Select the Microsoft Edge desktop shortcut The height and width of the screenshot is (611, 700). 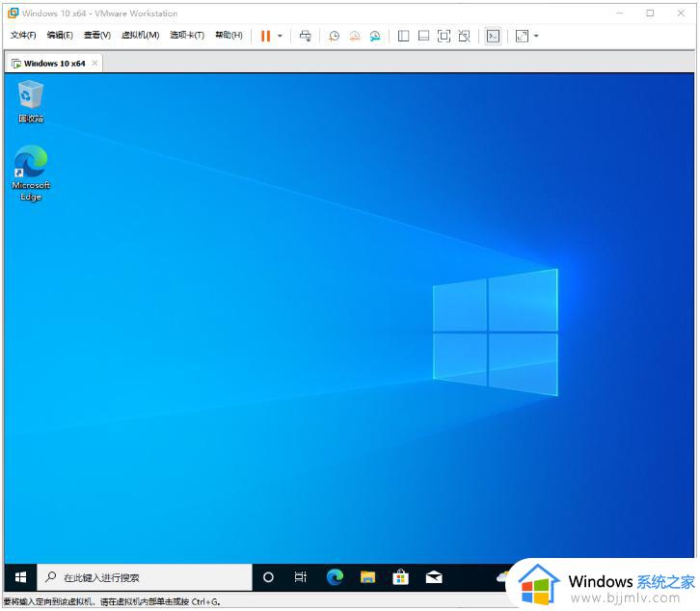tap(31, 173)
